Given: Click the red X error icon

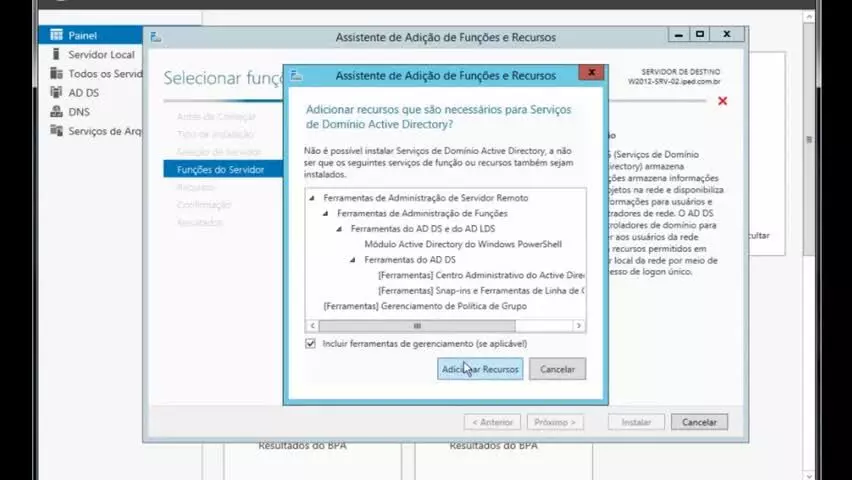Looking at the screenshot, I should tap(722, 101).
